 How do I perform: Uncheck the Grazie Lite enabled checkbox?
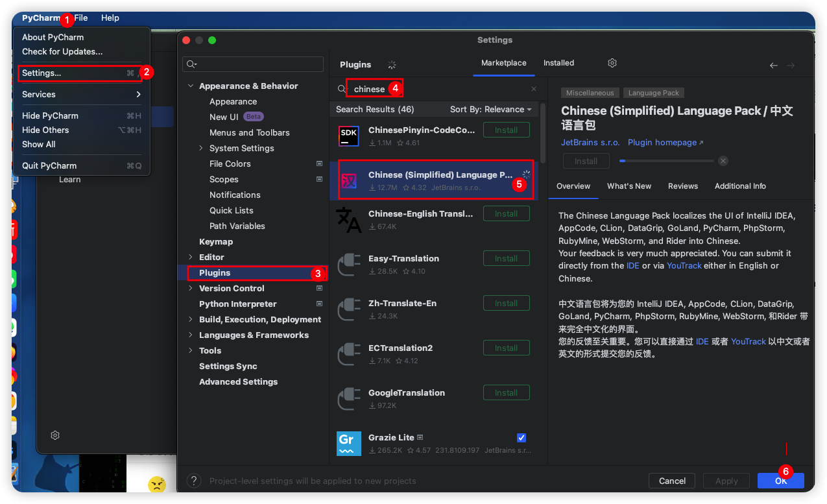(x=521, y=438)
